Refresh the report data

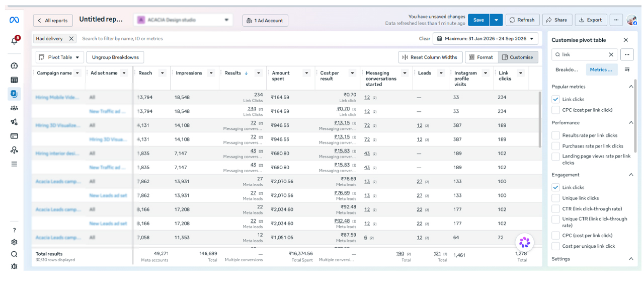tap(522, 20)
